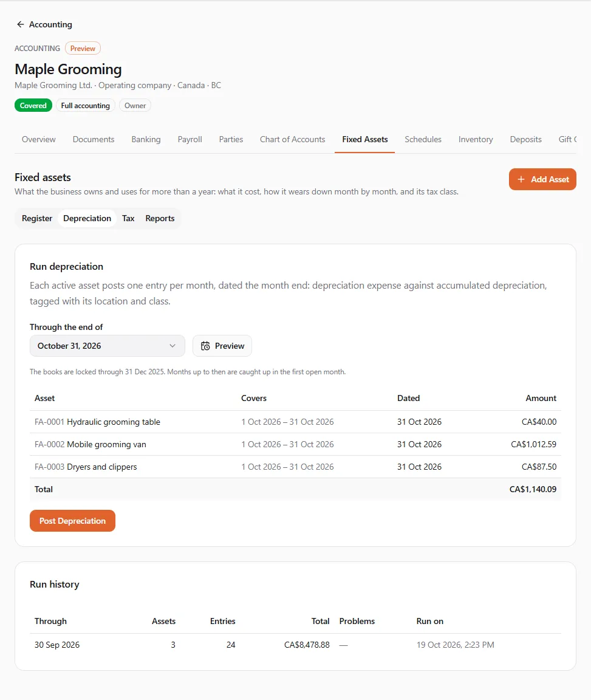Open the Schedules tab
591x700 pixels.
[423, 139]
